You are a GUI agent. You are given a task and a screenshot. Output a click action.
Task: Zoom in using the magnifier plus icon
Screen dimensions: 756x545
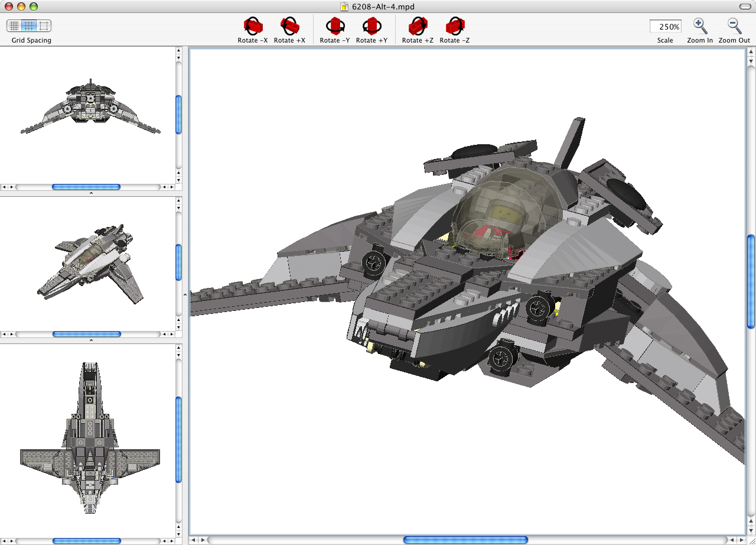coord(699,25)
